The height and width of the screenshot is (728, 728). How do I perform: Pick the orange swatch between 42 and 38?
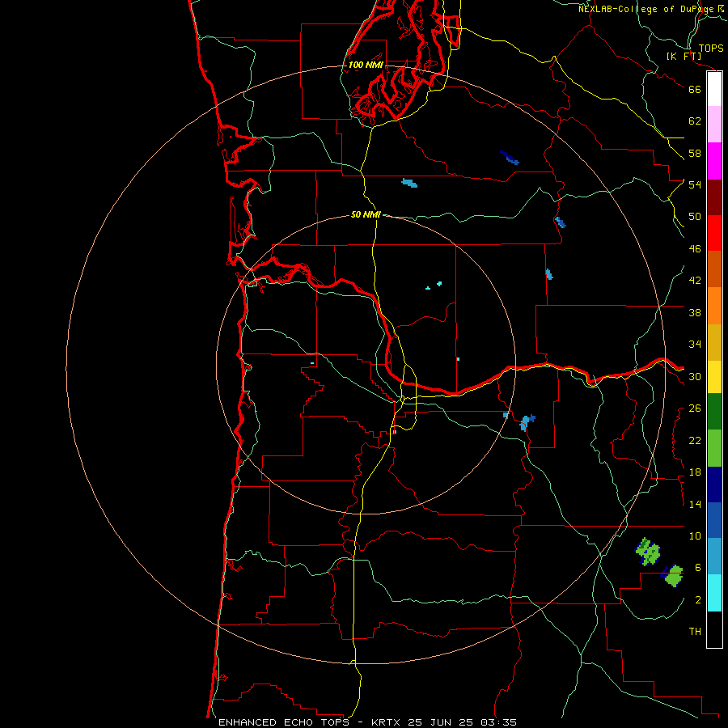coord(714,306)
